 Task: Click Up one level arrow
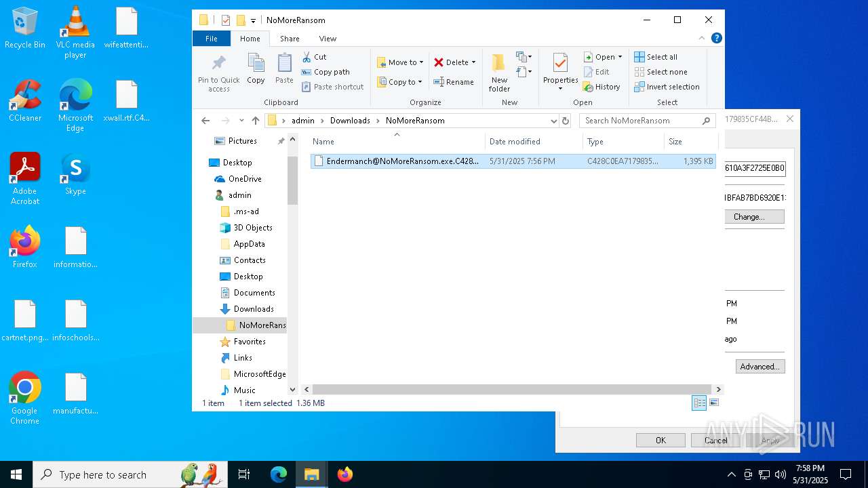tap(255, 121)
